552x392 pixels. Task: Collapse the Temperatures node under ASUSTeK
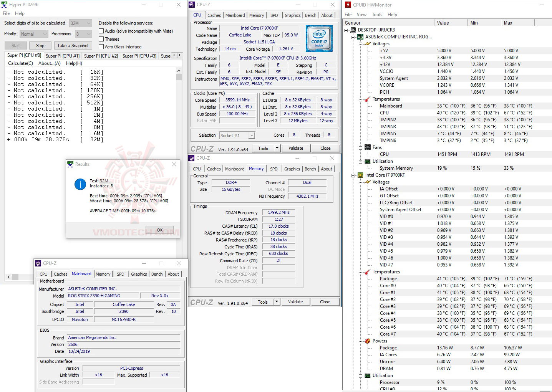click(x=361, y=99)
